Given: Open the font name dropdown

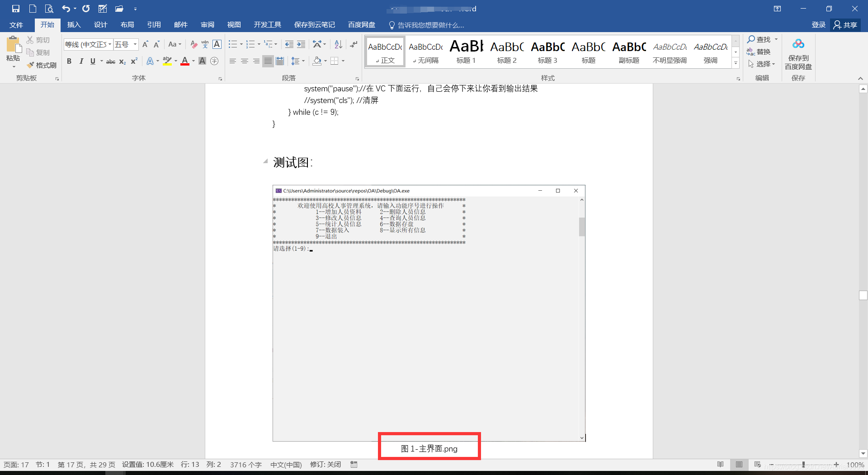Looking at the screenshot, I should 109,44.
